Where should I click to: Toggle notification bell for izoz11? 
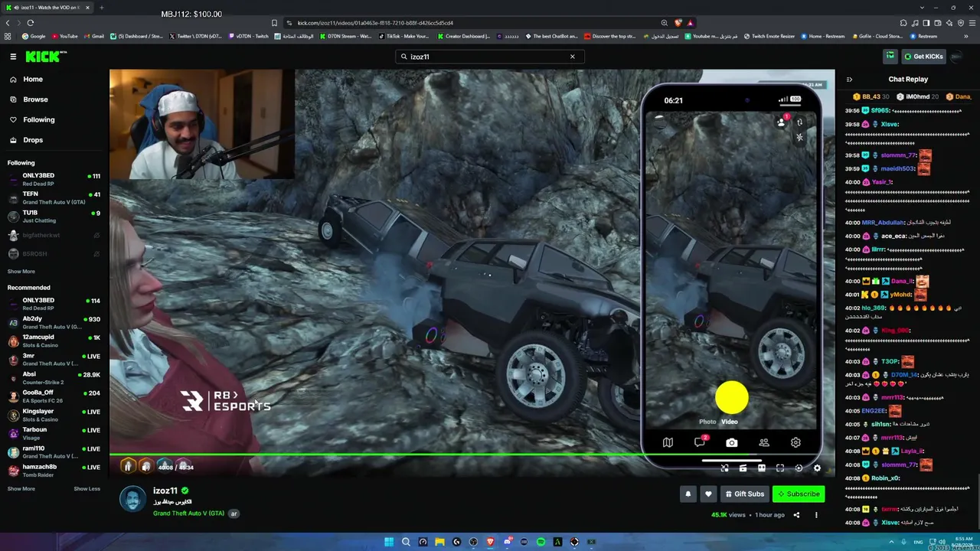(x=688, y=494)
